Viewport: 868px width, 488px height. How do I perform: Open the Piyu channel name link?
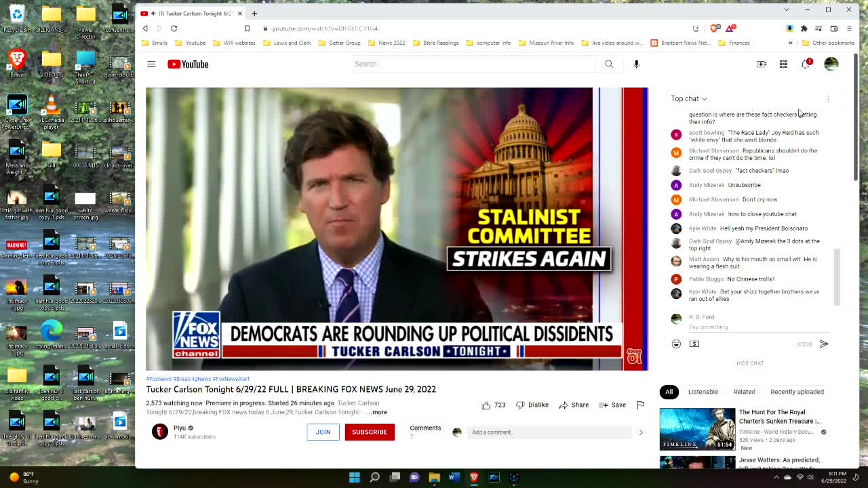pos(180,428)
